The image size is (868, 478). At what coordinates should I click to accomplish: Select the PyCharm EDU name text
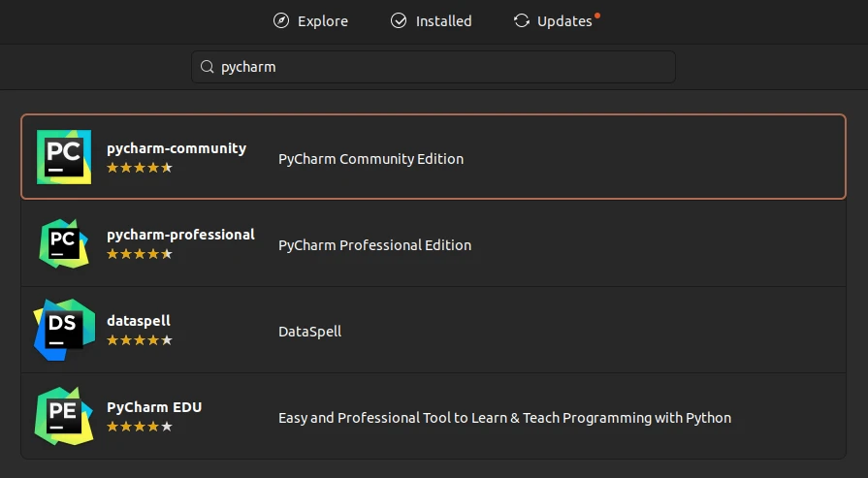click(154, 407)
